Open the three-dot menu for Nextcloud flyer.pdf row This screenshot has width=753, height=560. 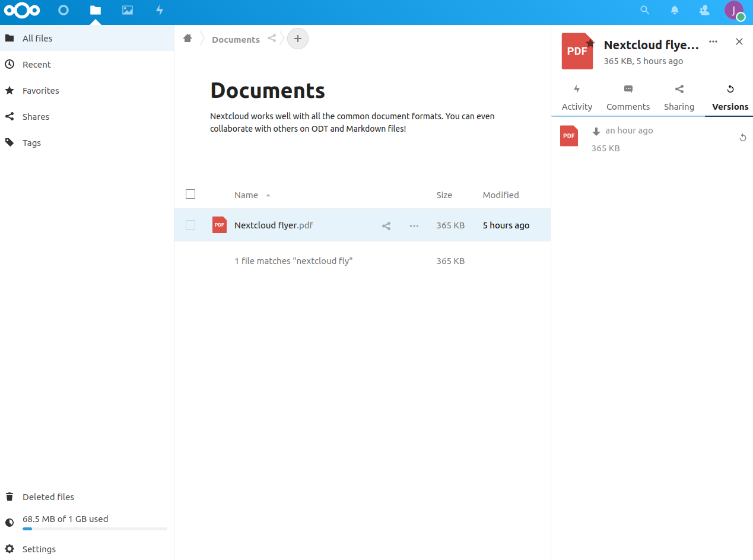(x=414, y=225)
